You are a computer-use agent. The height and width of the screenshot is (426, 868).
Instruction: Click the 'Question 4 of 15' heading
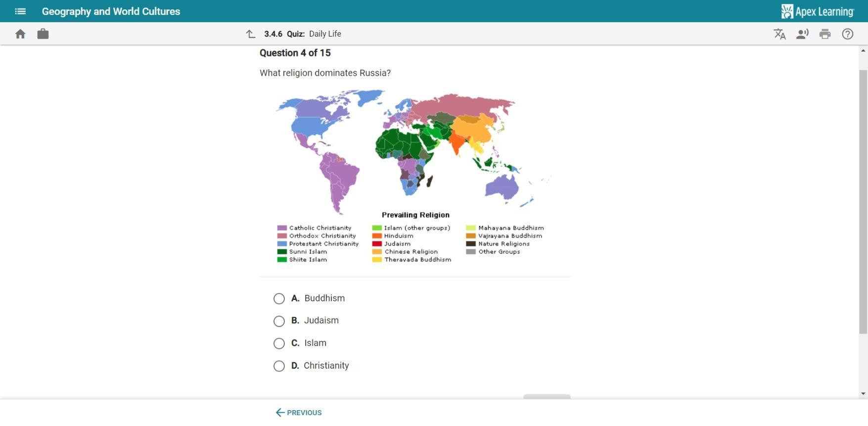(x=295, y=53)
